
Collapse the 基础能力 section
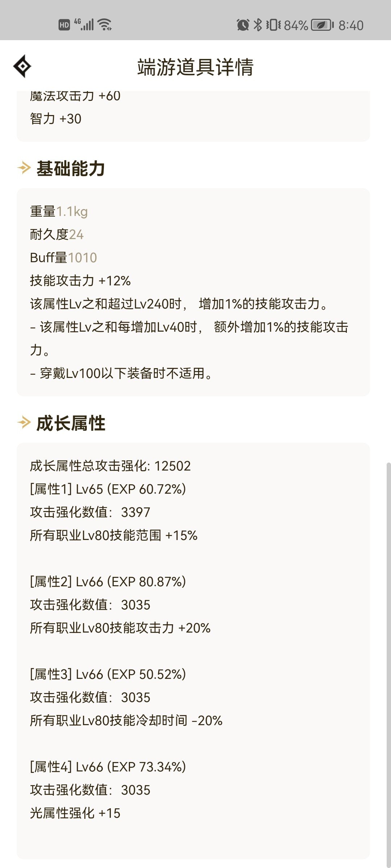pyautogui.click(x=71, y=168)
